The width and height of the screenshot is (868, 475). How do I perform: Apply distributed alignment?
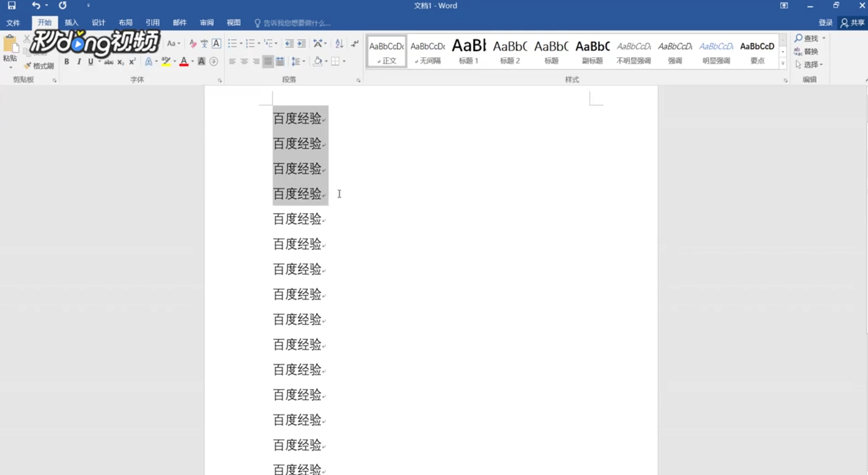tap(280, 62)
